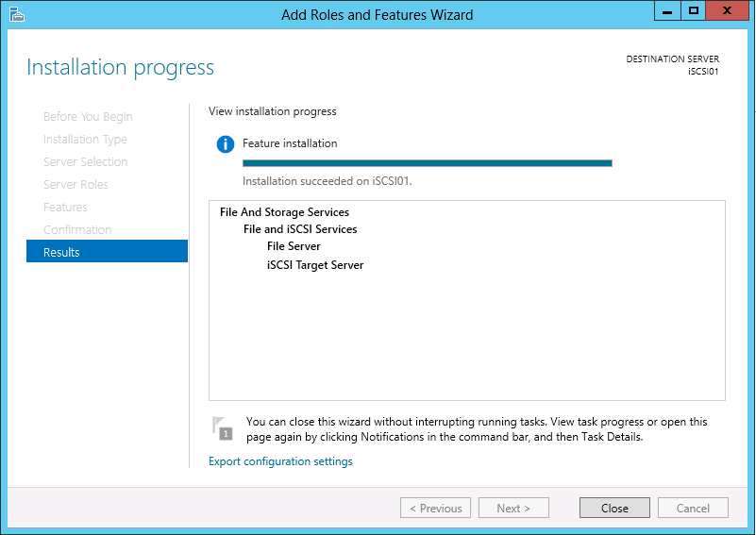
Task: Select the Server Selection step
Action: [x=85, y=162]
